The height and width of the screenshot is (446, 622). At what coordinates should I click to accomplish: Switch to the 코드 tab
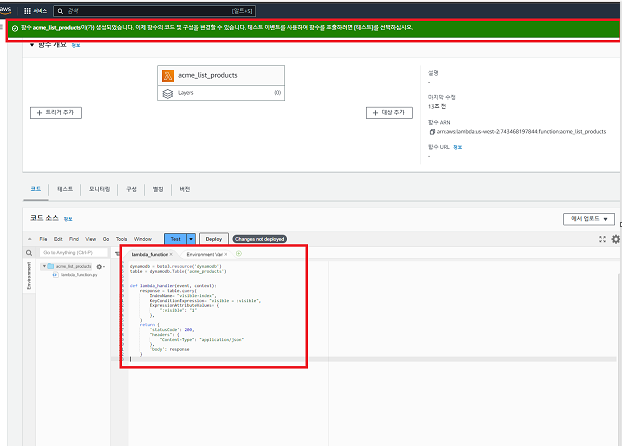tap(36, 189)
